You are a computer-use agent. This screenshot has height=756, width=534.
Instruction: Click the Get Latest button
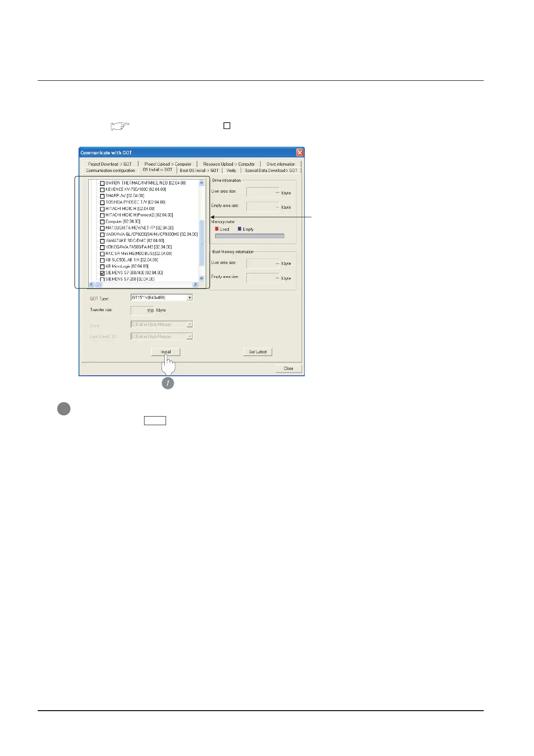click(x=258, y=352)
